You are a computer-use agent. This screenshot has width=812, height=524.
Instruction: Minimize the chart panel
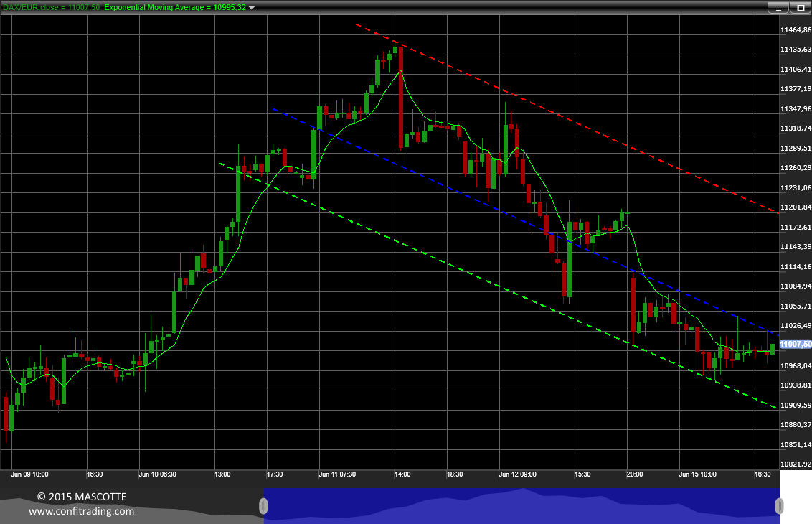(x=778, y=8)
